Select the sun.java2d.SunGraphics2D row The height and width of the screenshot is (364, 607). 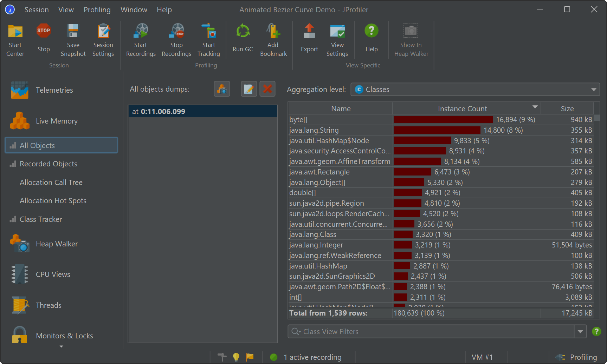[441, 276]
